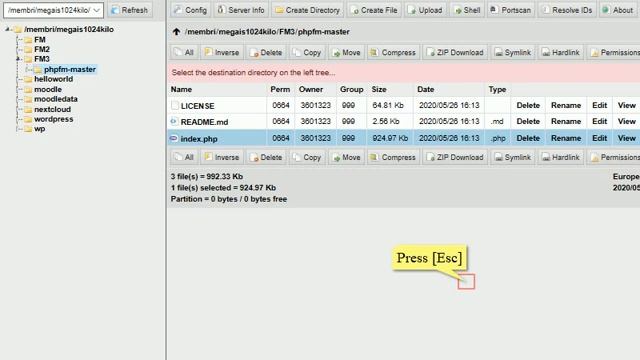Image resolution: width=640 pixels, height=360 pixels.
Task: Click ZIP Download in lower action bar
Action: 455,157
